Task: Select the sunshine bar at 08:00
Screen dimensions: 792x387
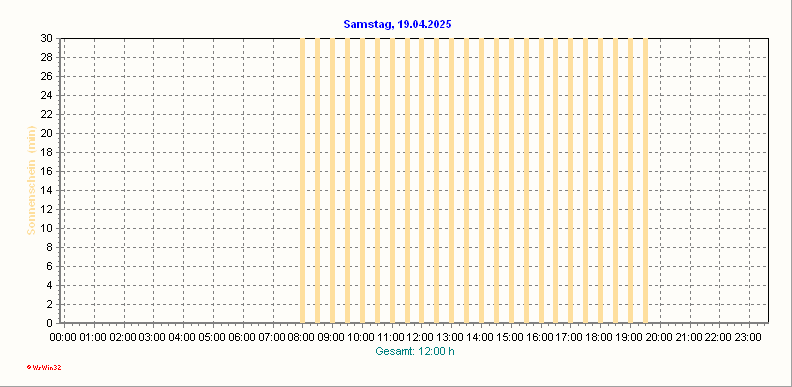Action: [x=303, y=180]
